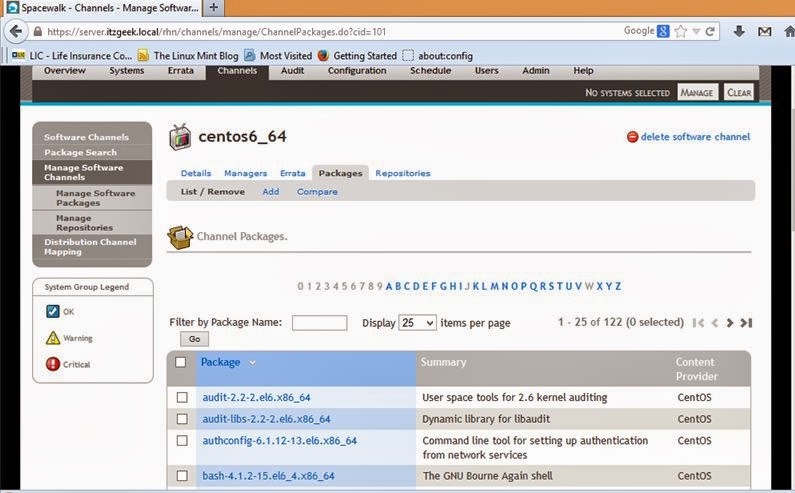Open the items per page dropdown
Image resolution: width=795 pixels, height=493 pixels.
(417, 323)
